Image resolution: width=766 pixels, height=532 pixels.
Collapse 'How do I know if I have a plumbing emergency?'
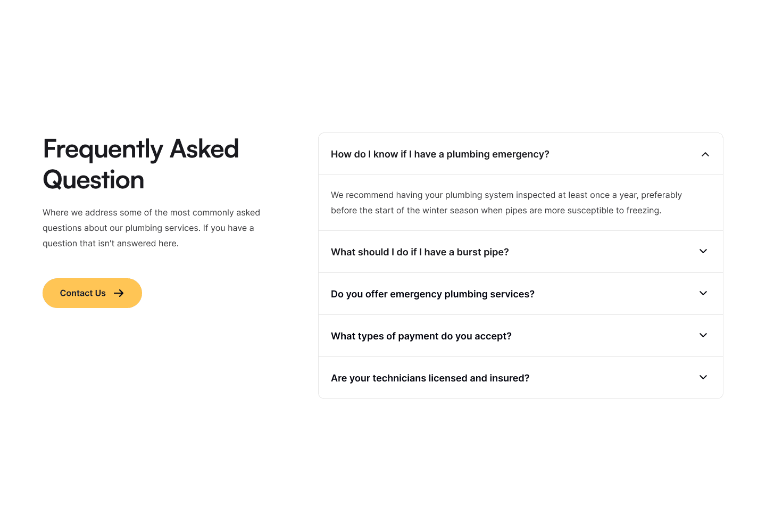[440, 154]
